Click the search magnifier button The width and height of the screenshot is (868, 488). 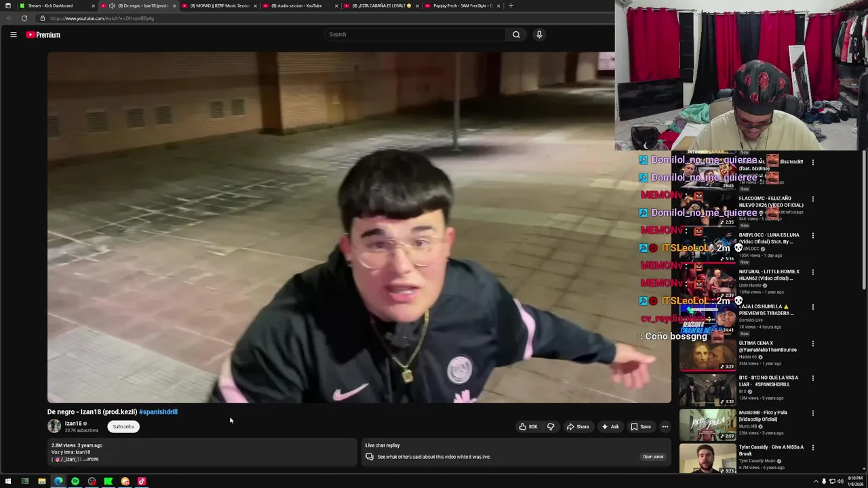[516, 35]
